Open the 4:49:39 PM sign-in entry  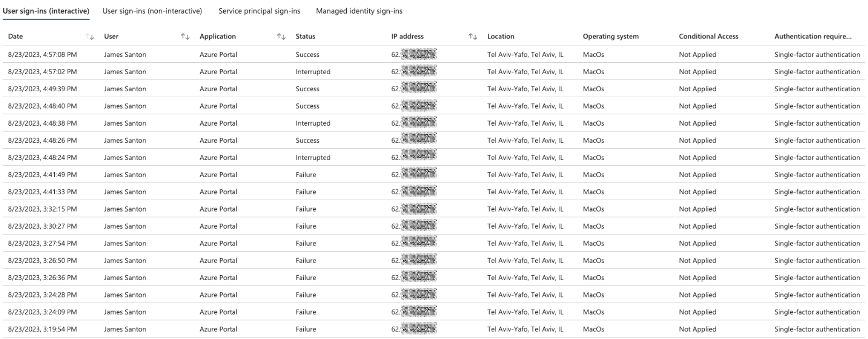(434, 89)
